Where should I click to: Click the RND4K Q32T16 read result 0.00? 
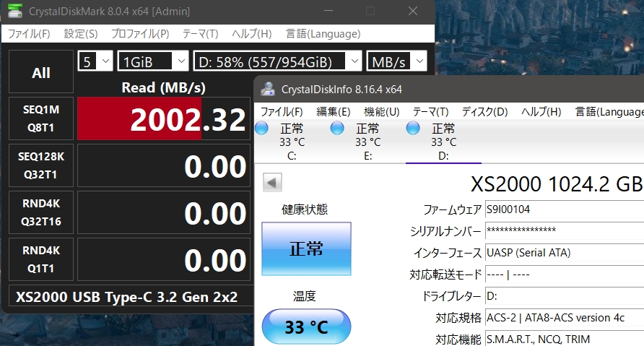[164, 212]
